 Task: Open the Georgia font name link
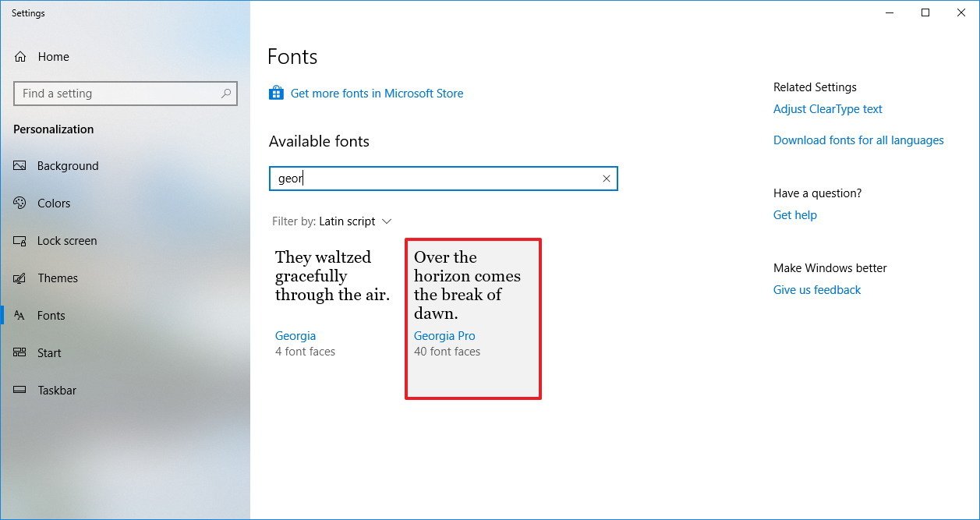coord(295,336)
